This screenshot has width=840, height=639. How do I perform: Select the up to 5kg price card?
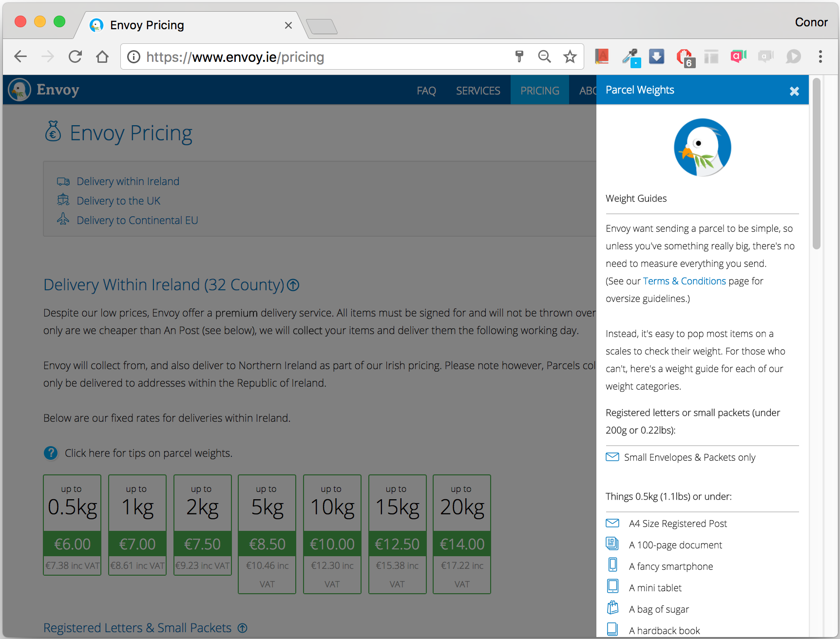(267, 534)
